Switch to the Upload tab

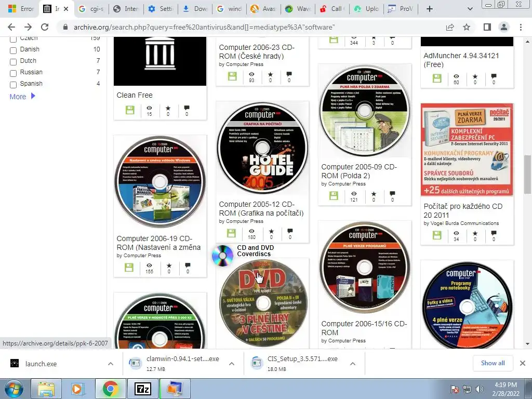pos(367,9)
